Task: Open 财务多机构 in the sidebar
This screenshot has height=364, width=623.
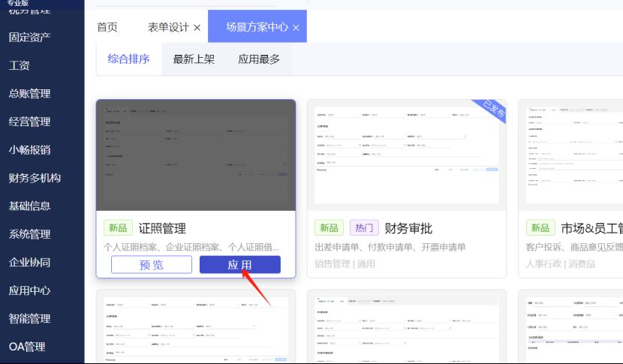Action: tap(35, 178)
